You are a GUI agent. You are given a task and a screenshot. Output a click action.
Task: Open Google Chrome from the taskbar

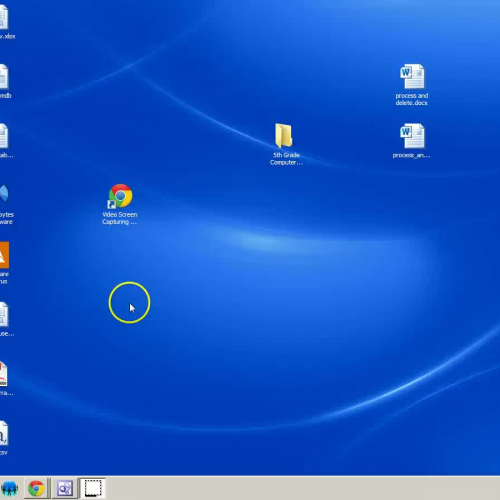tap(36, 489)
